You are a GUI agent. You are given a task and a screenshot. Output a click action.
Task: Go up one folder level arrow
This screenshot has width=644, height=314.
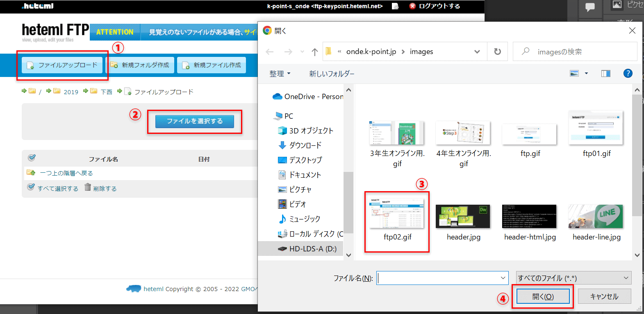click(314, 52)
